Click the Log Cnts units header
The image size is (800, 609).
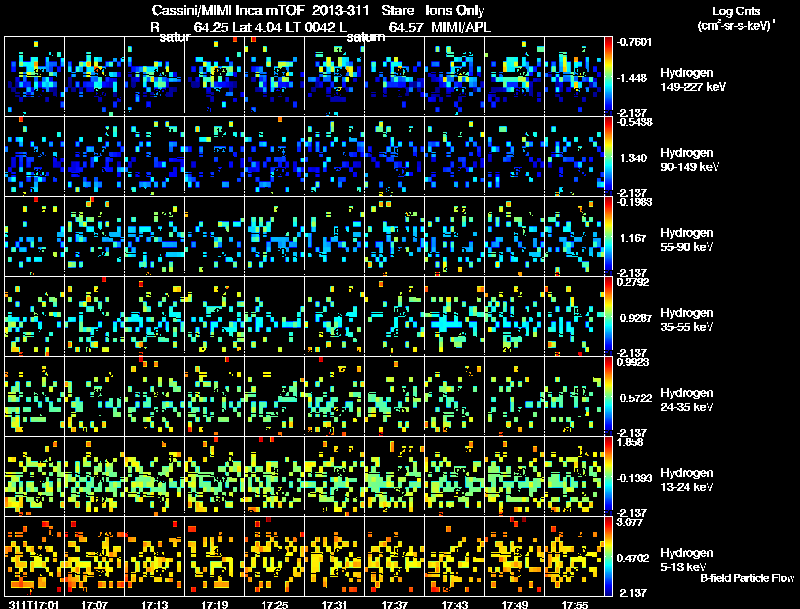click(736, 18)
